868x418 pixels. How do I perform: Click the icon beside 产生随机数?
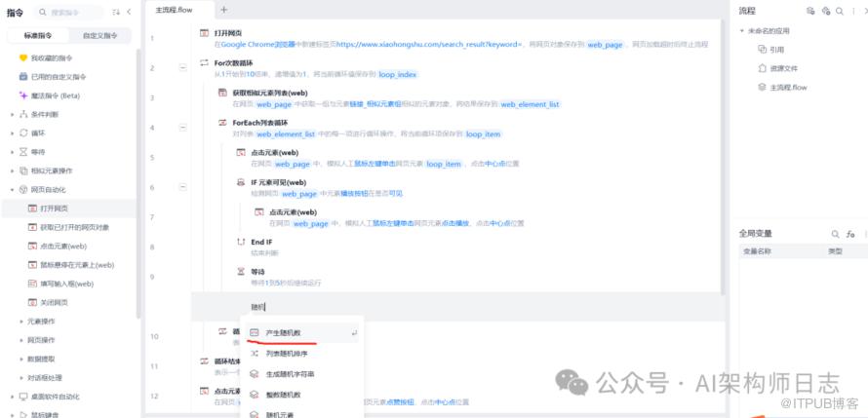tap(255, 333)
